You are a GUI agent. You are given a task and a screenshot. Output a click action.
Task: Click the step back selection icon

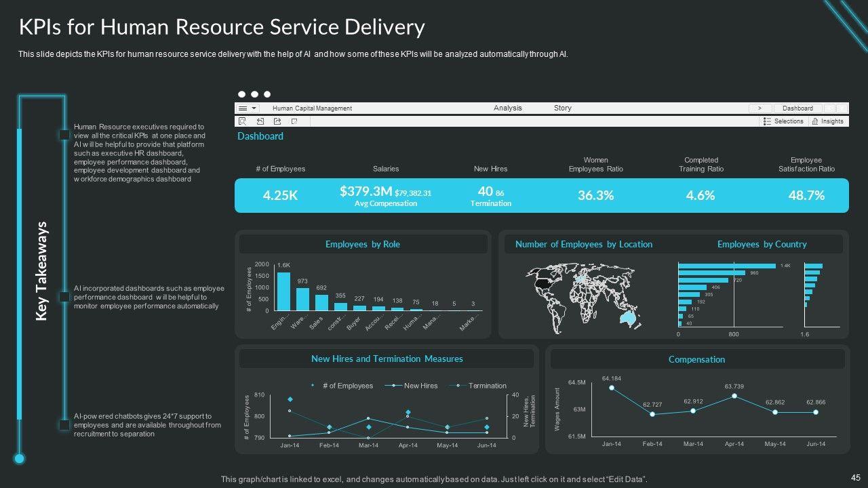[x=260, y=121]
